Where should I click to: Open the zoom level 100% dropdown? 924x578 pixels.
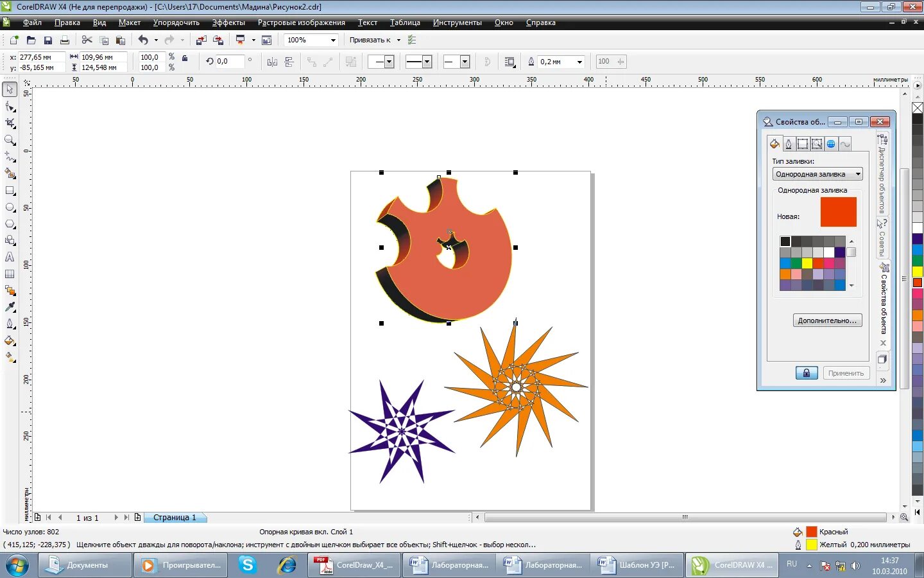[x=333, y=40]
